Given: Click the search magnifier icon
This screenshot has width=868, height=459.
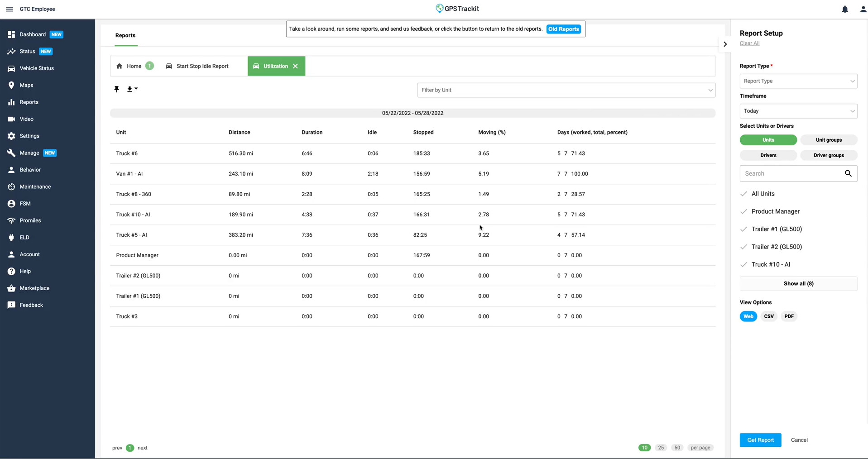Looking at the screenshot, I should (x=848, y=173).
